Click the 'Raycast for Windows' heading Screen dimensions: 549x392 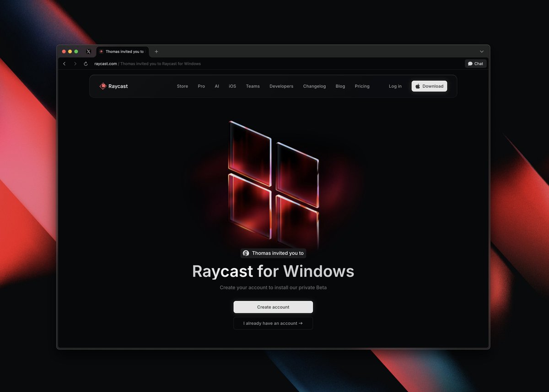coord(273,271)
